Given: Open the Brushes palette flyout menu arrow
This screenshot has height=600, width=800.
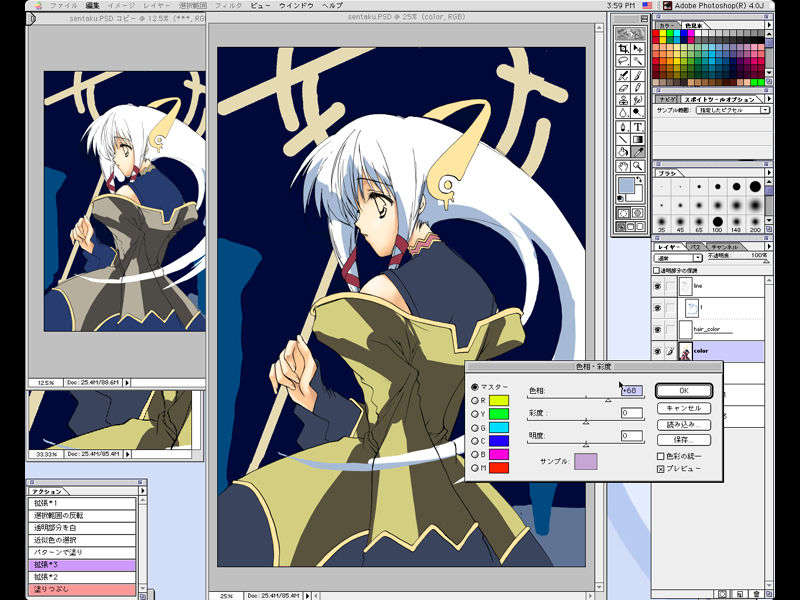Looking at the screenshot, I should pos(769,173).
